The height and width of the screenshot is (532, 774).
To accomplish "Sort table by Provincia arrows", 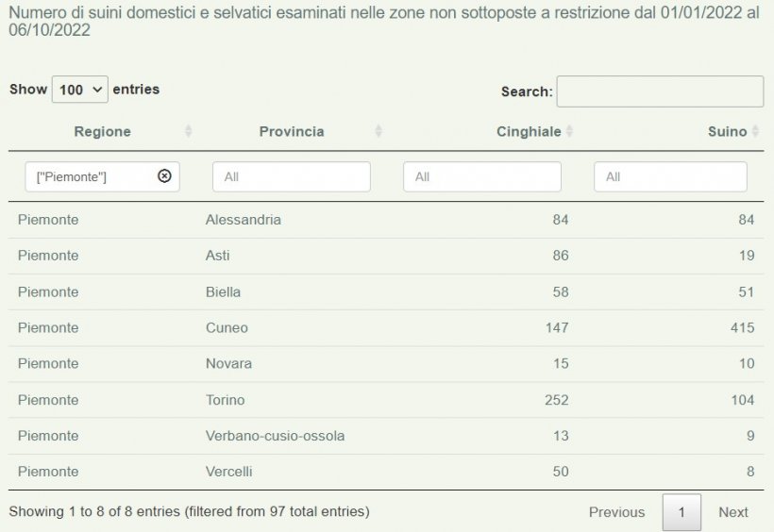I will click(379, 131).
